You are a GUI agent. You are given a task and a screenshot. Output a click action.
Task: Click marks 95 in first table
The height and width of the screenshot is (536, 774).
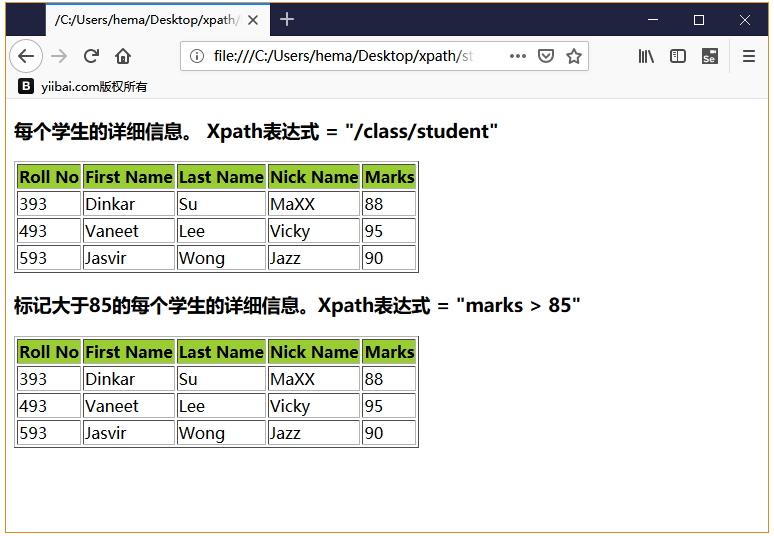point(389,231)
